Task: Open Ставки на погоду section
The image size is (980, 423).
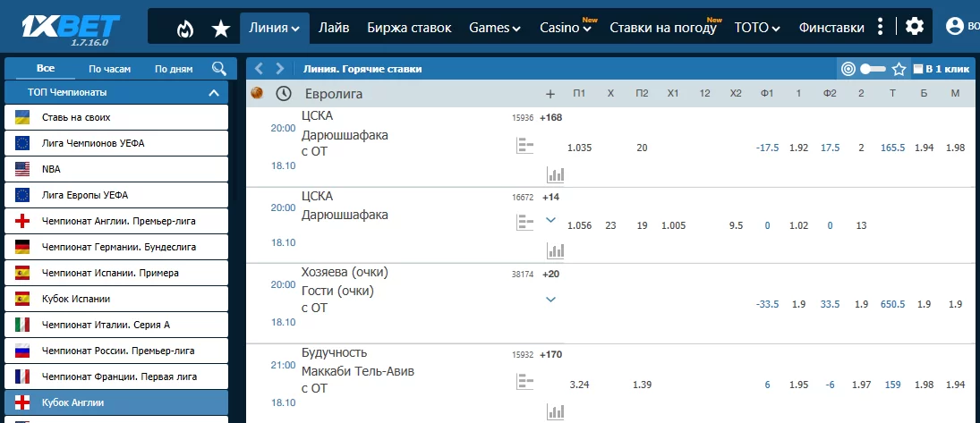Action: tap(662, 28)
